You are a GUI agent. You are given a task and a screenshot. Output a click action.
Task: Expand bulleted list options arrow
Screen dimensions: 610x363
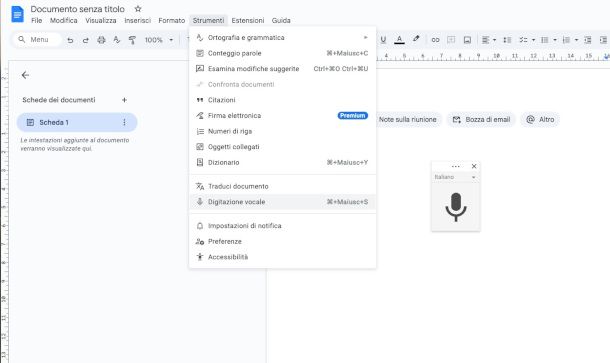[x=555, y=40]
